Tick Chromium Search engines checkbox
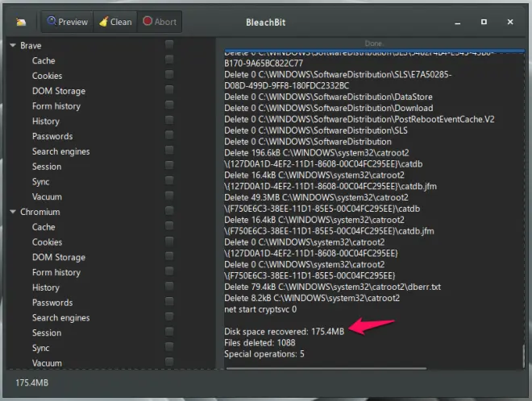 169,316
